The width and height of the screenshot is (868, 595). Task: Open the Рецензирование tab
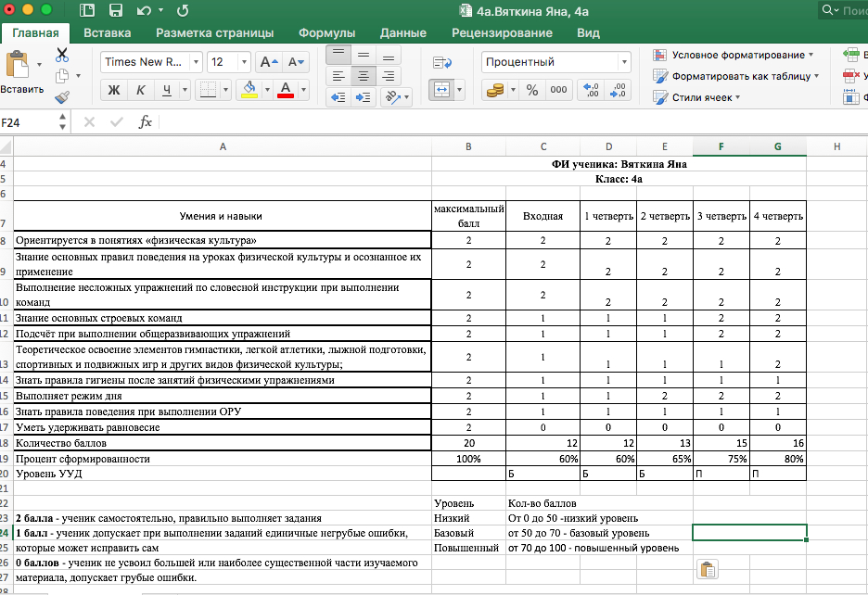pyautogui.click(x=502, y=32)
